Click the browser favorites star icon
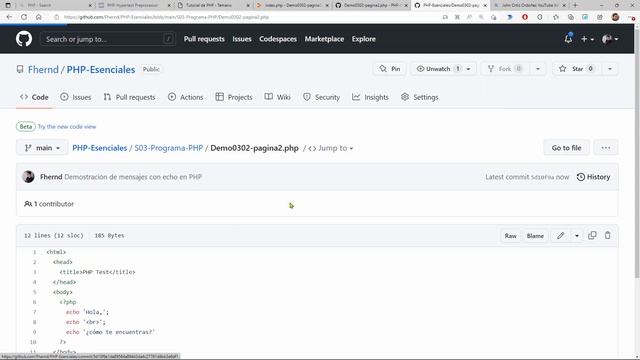 556,17
